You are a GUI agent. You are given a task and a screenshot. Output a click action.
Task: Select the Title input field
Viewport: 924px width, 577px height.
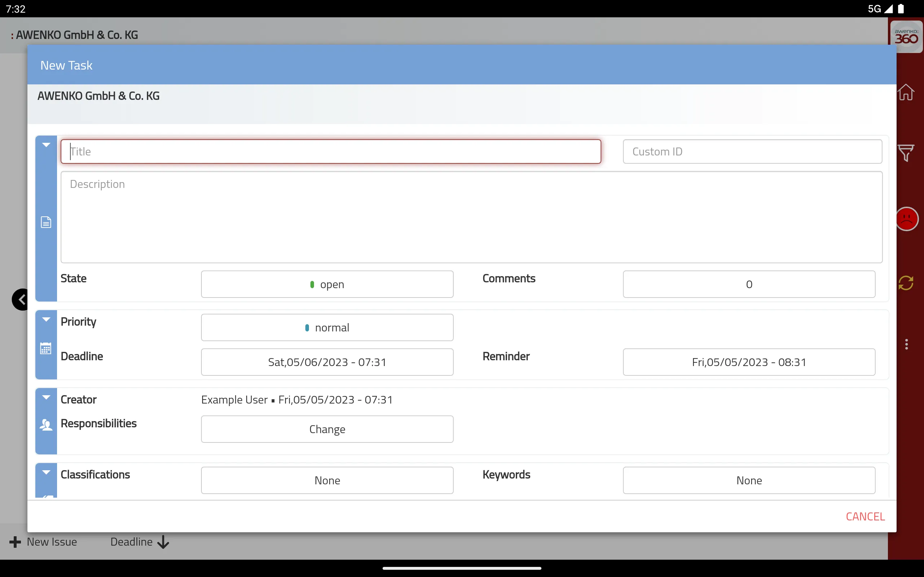pos(331,151)
